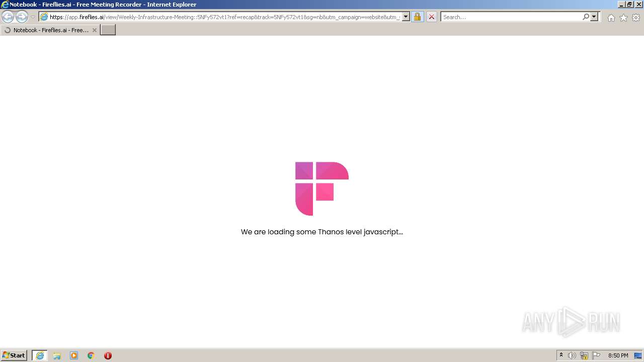This screenshot has height=362, width=644.
Task: Open the file explorer folder taskbar icon
Action: 57,355
